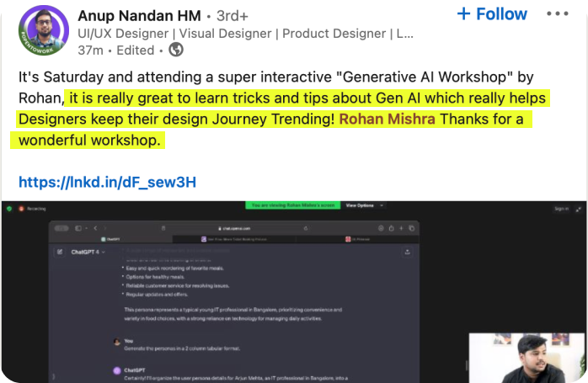Open the lnkd.in/dF_sew3H link

click(107, 182)
